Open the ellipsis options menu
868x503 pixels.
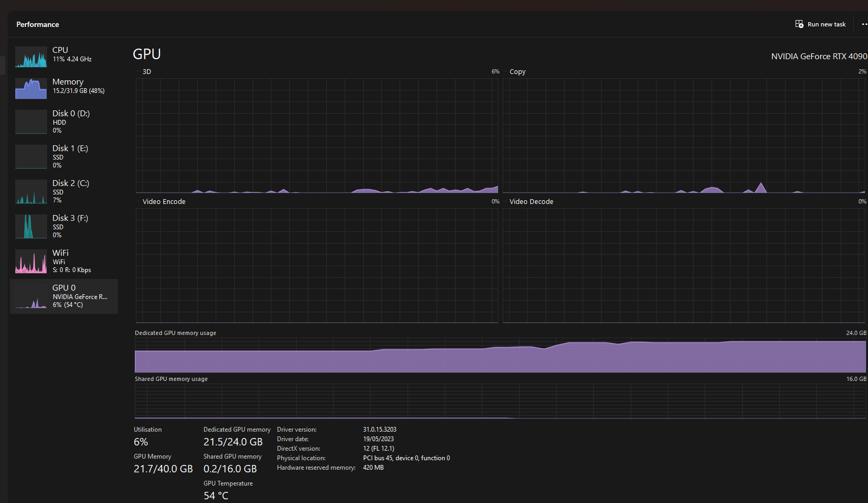point(864,24)
